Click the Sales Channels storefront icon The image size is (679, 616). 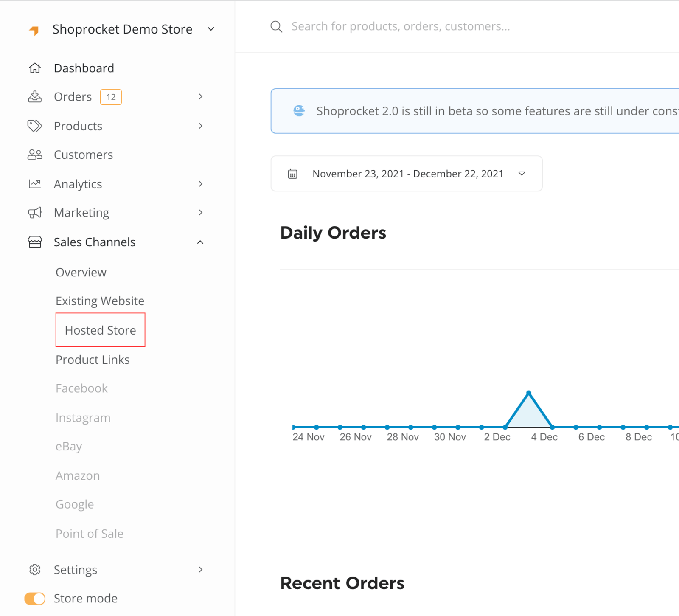(x=35, y=242)
